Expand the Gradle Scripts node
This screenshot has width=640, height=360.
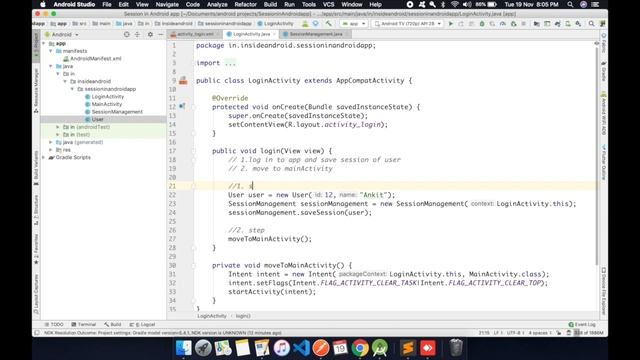click(x=44, y=157)
